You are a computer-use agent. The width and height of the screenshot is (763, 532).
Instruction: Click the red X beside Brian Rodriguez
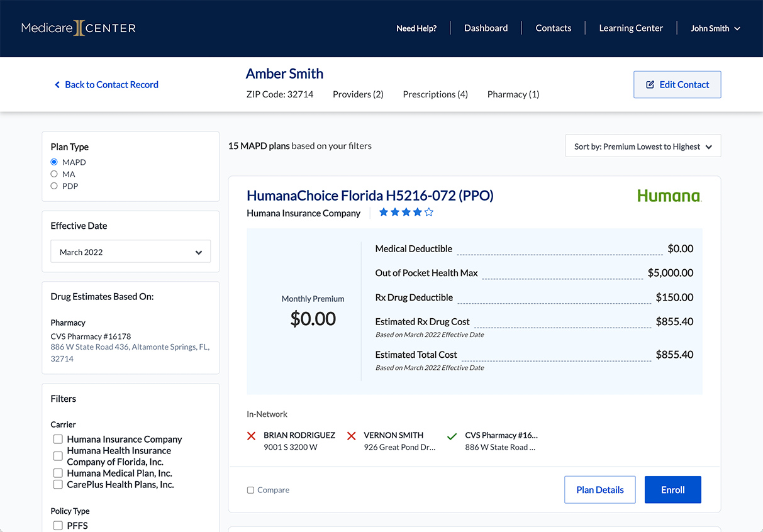(x=252, y=436)
